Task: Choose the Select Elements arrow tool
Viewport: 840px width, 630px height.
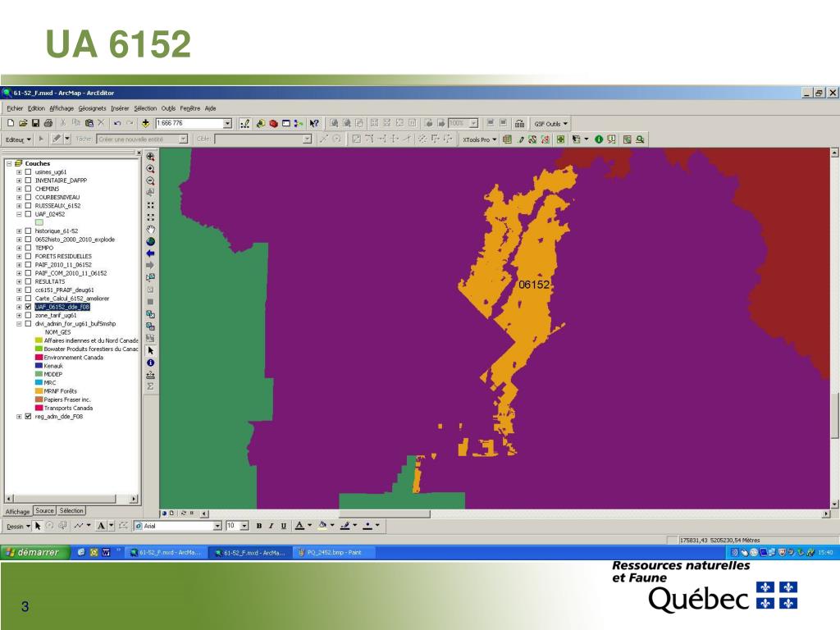Action: 151,350
